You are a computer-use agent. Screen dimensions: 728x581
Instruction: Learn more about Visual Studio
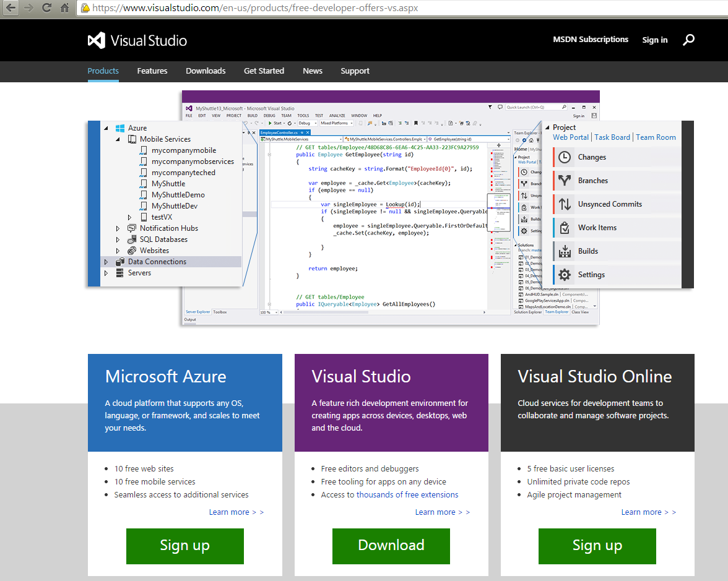click(x=443, y=512)
